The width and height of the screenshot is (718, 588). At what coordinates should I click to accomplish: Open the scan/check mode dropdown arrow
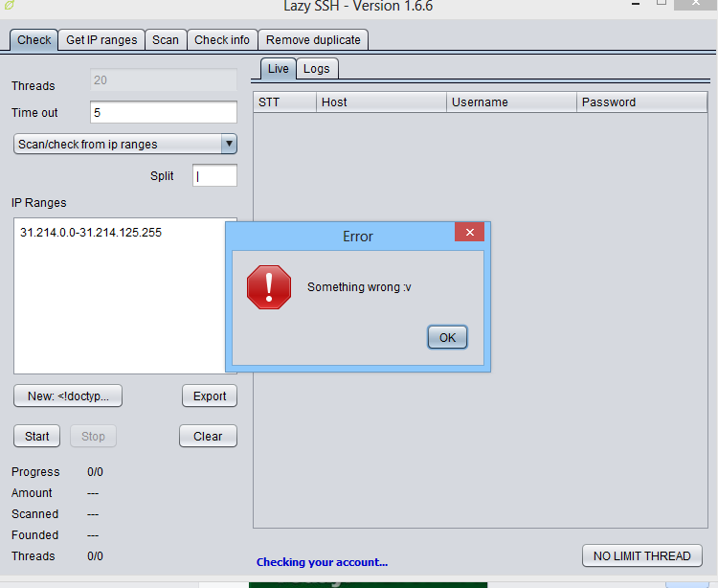[x=229, y=144]
